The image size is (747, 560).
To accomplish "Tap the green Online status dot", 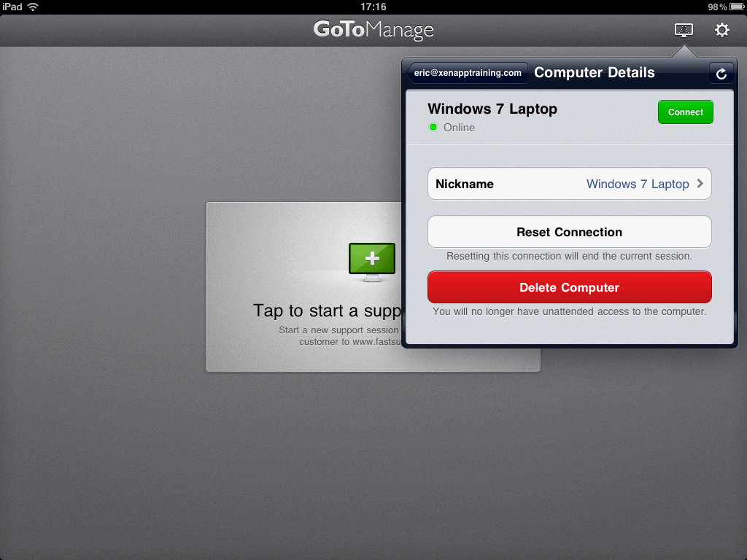I will [433, 128].
